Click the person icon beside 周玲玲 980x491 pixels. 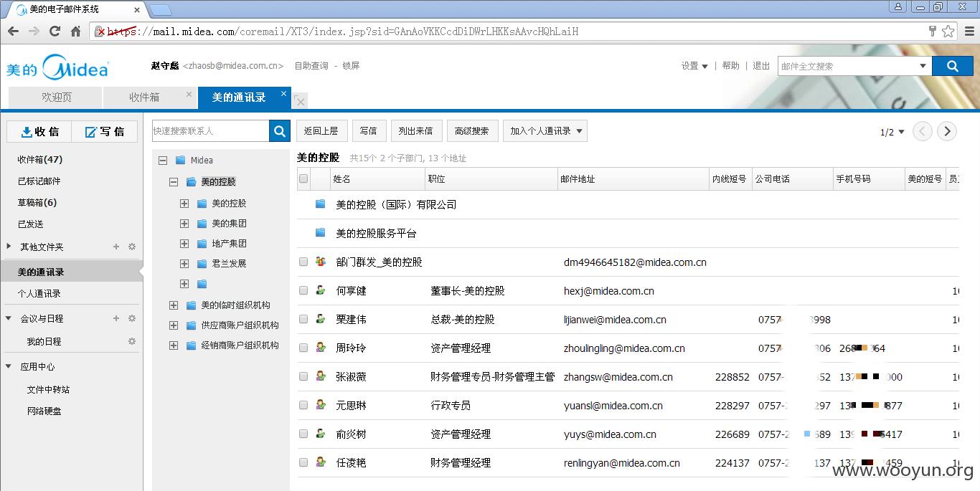[x=320, y=348]
